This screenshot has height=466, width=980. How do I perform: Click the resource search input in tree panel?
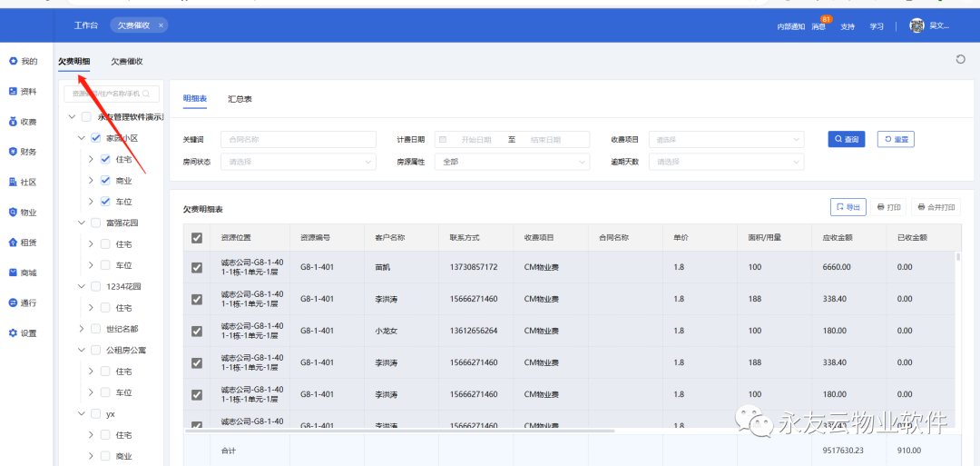tap(112, 94)
